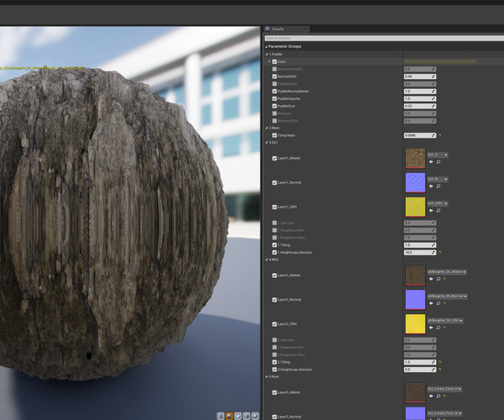Browse to Layer2_Normal texture with magnifier icon
This screenshot has height=420, width=504.
(x=438, y=303)
